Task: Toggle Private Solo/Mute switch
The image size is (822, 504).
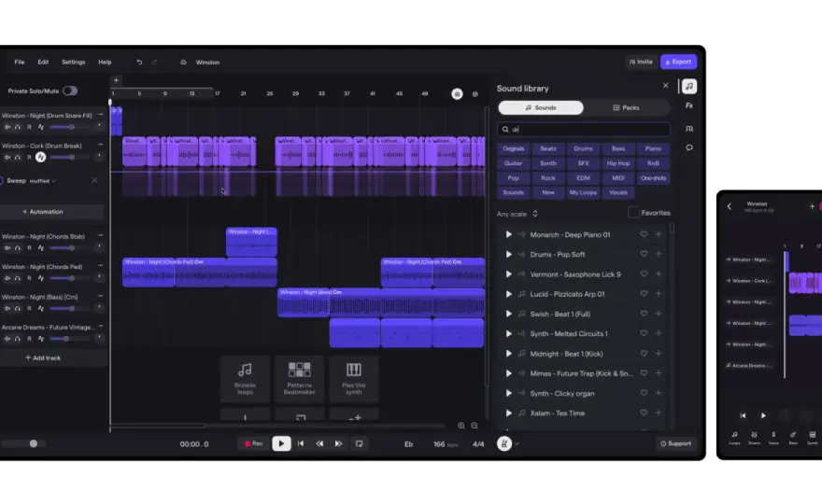Action: [70, 91]
